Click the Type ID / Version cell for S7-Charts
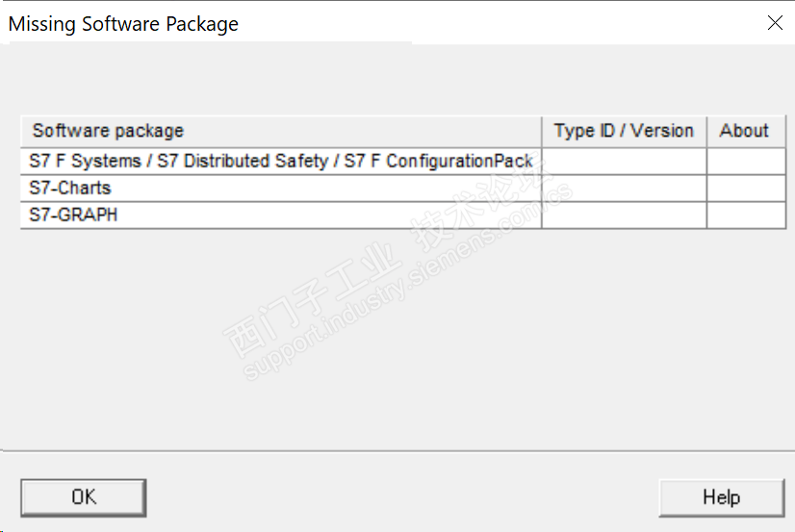This screenshot has height=532, width=795. [x=624, y=189]
